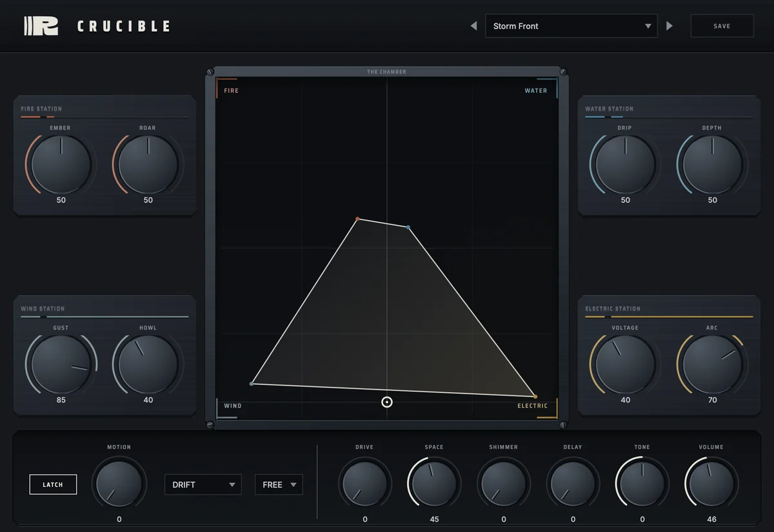Select the red fire node in chamber
This screenshot has width=774, height=532.
tap(357, 219)
